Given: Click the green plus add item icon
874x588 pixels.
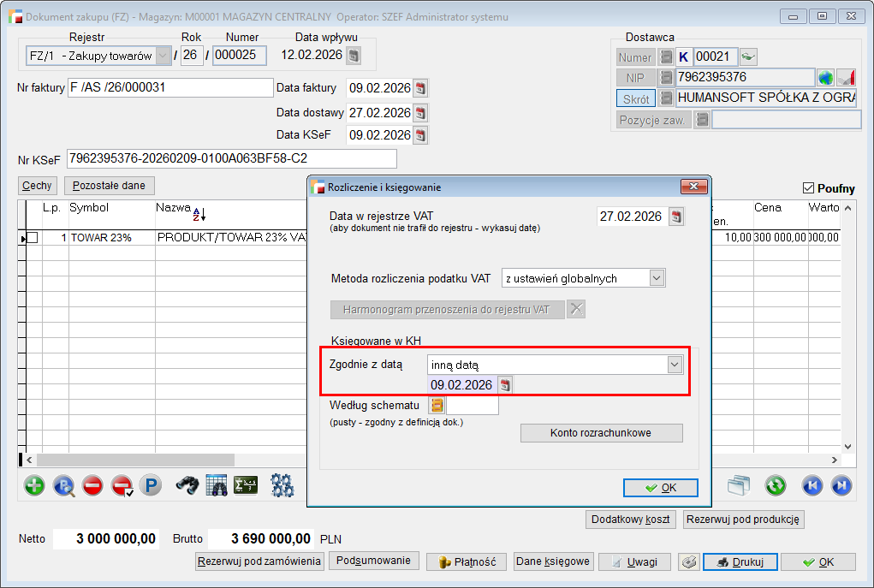Looking at the screenshot, I should (x=34, y=486).
